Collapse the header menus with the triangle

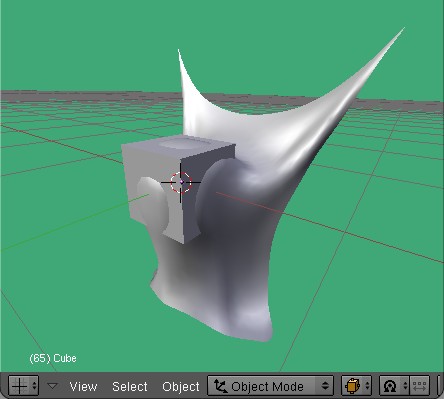pyautogui.click(x=52, y=386)
